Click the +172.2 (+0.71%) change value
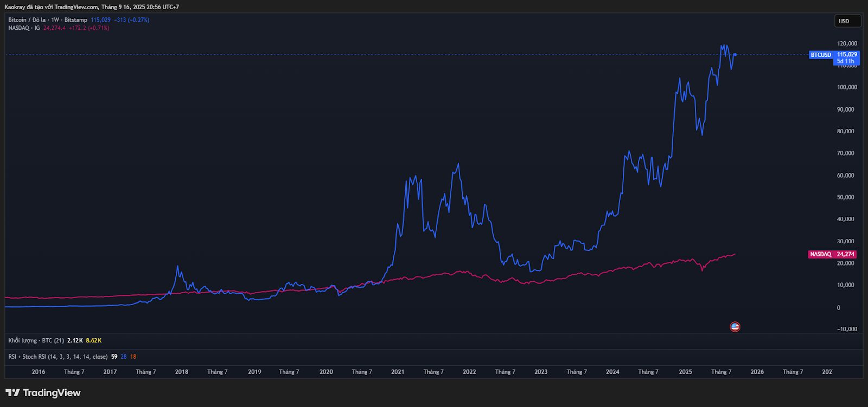The image size is (868, 407). (x=89, y=28)
